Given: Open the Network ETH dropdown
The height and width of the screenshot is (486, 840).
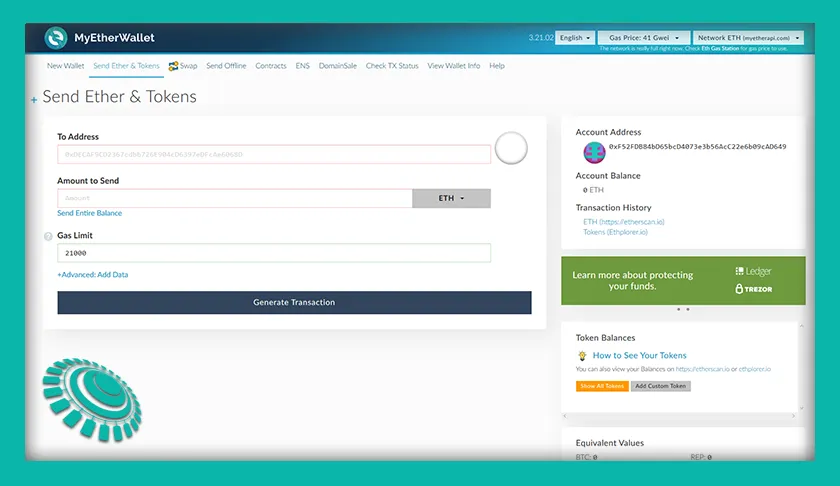Looking at the screenshot, I should [748, 38].
